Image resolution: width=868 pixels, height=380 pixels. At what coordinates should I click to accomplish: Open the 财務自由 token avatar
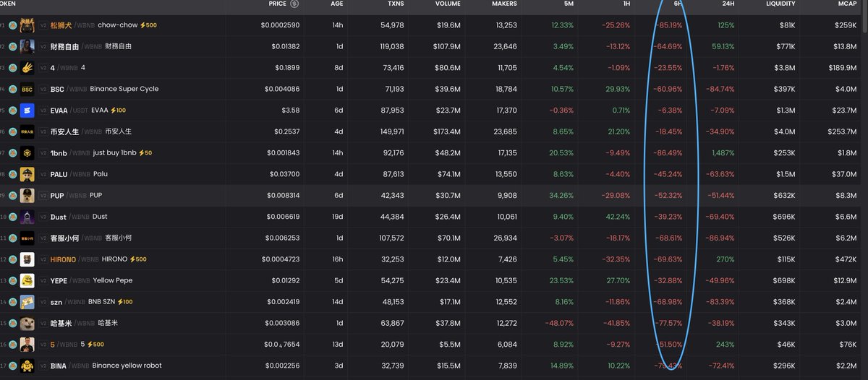click(27, 46)
